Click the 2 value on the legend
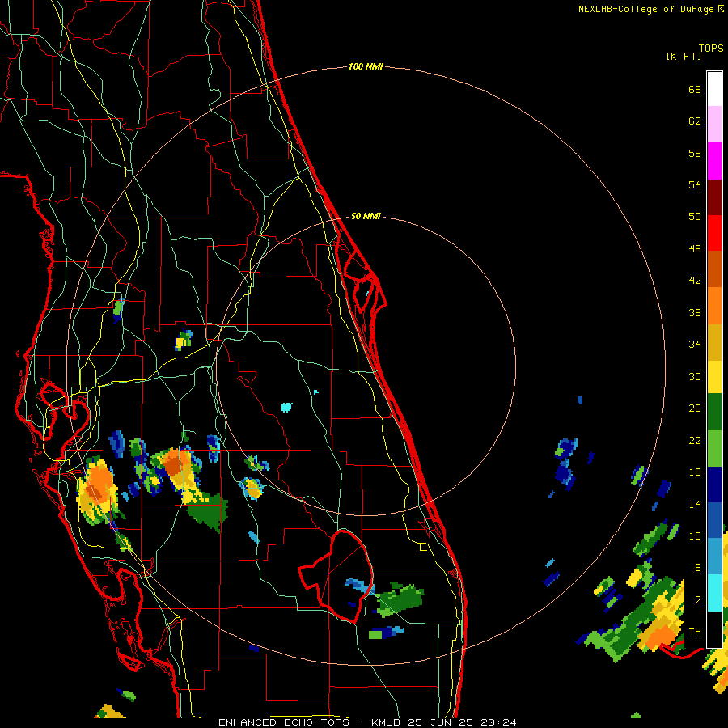728x728 pixels. pyautogui.click(x=697, y=600)
